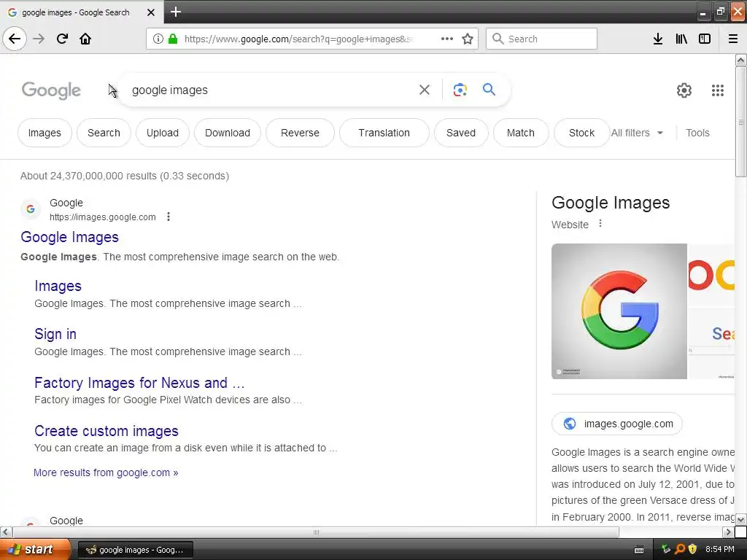Image resolution: width=747 pixels, height=560 pixels.
Task: Go back to the previous page
Action: point(15,39)
